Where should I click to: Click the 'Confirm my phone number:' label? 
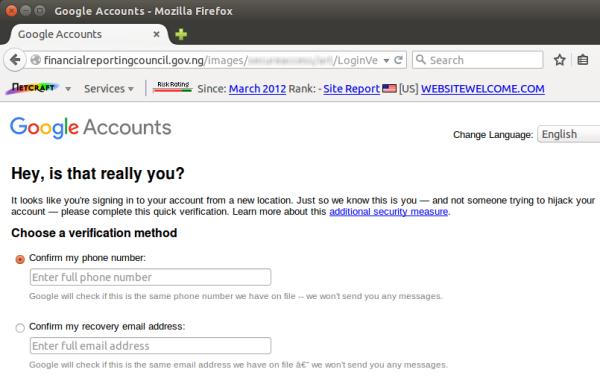[x=87, y=258]
